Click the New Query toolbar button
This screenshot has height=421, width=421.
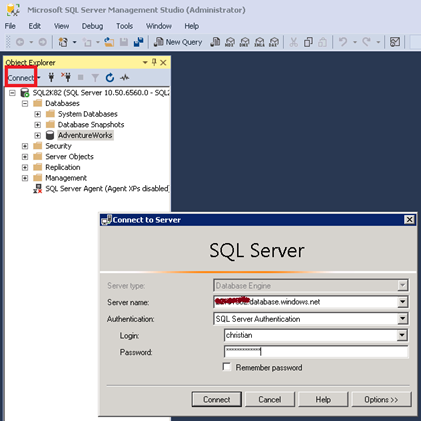click(x=178, y=42)
